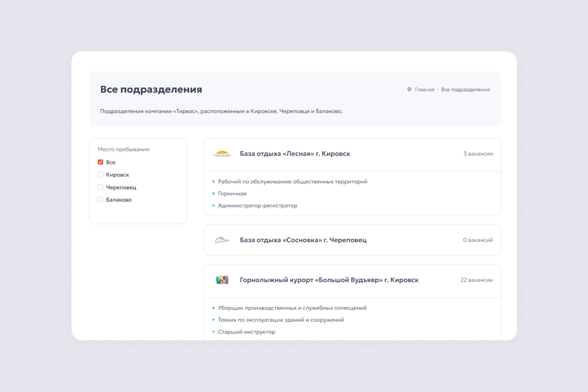Click the «3 вакансии» counter
Image resolution: width=588 pixels, height=392 pixels.
(478, 154)
